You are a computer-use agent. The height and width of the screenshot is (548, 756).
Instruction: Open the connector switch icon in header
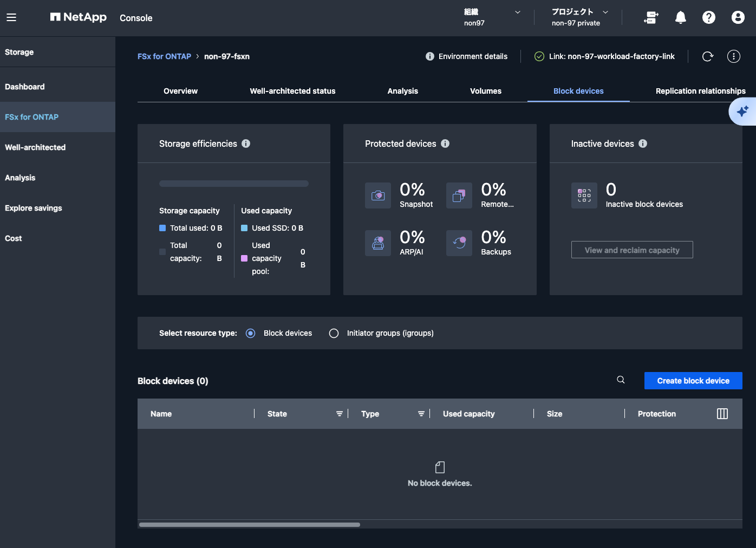point(651,18)
